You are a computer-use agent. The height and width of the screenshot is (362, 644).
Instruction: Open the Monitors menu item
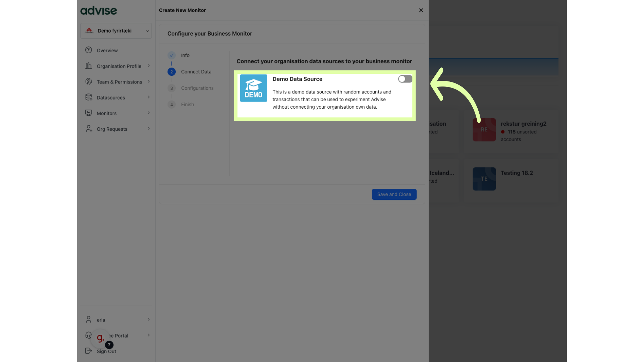click(107, 113)
